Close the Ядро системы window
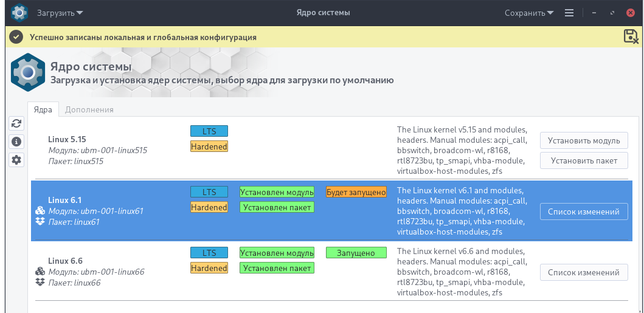 [631, 13]
